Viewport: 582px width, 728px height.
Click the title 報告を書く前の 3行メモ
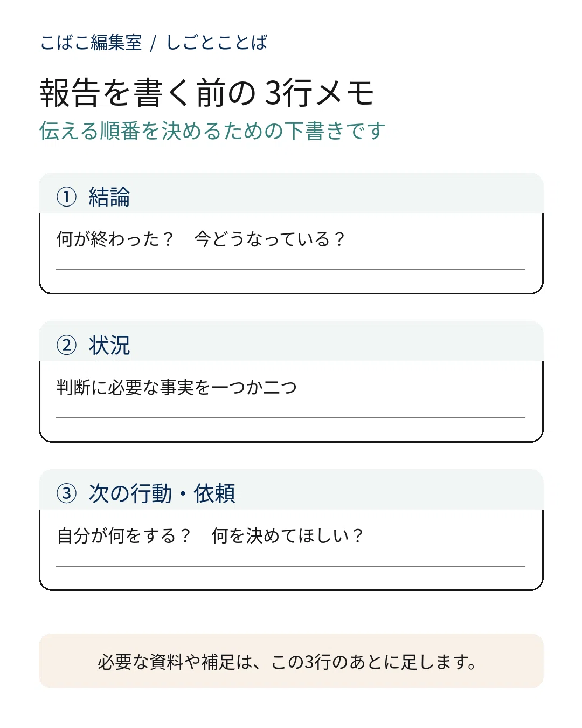click(x=207, y=92)
